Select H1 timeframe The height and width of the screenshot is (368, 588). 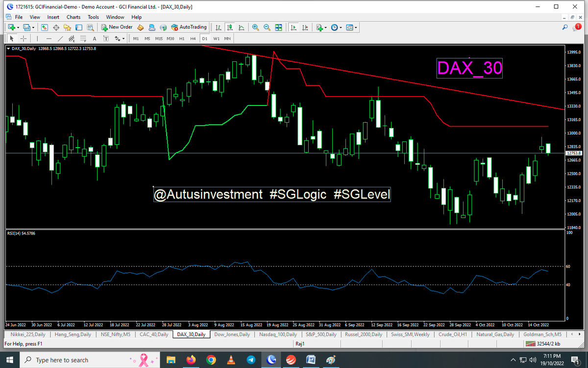182,38
